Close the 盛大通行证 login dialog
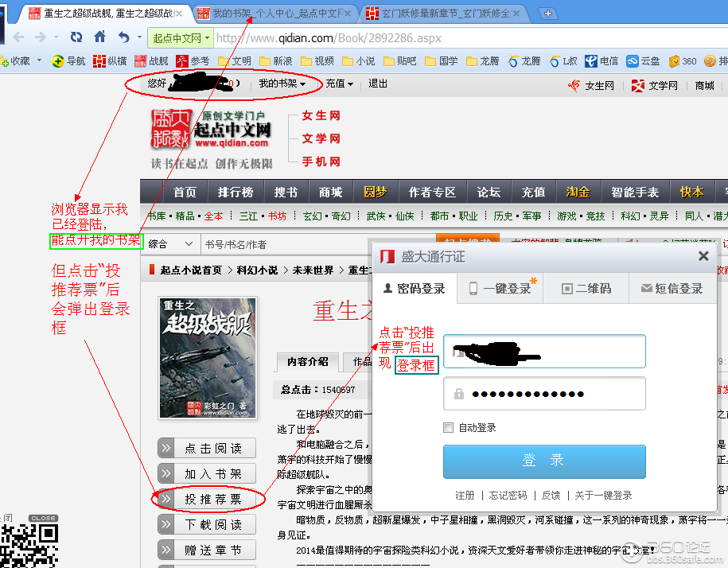 click(703, 255)
